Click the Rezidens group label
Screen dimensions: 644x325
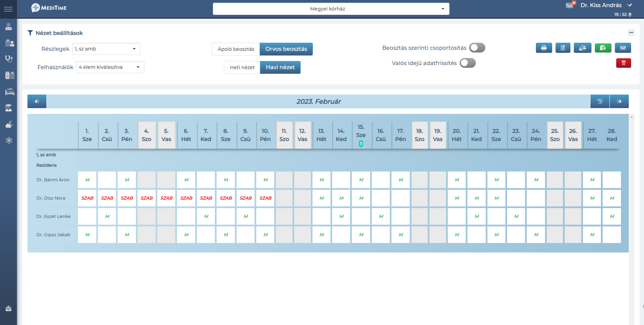46,165
